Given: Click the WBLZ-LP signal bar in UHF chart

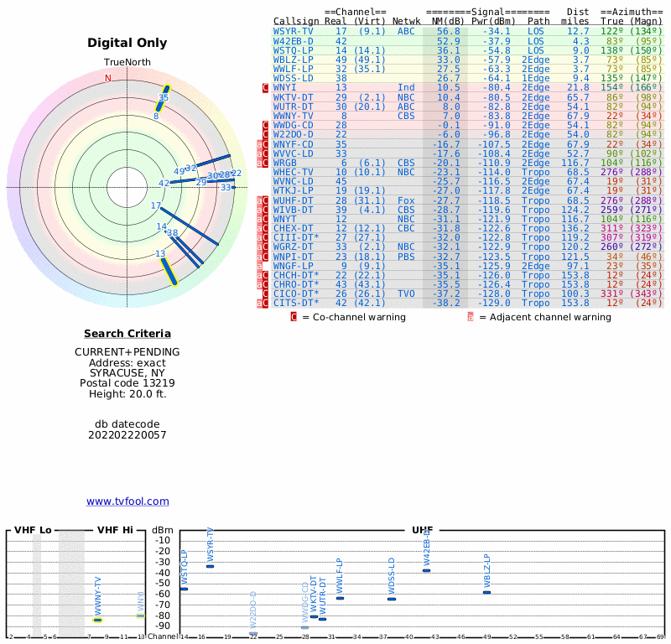Looking at the screenshot, I should (486, 592).
